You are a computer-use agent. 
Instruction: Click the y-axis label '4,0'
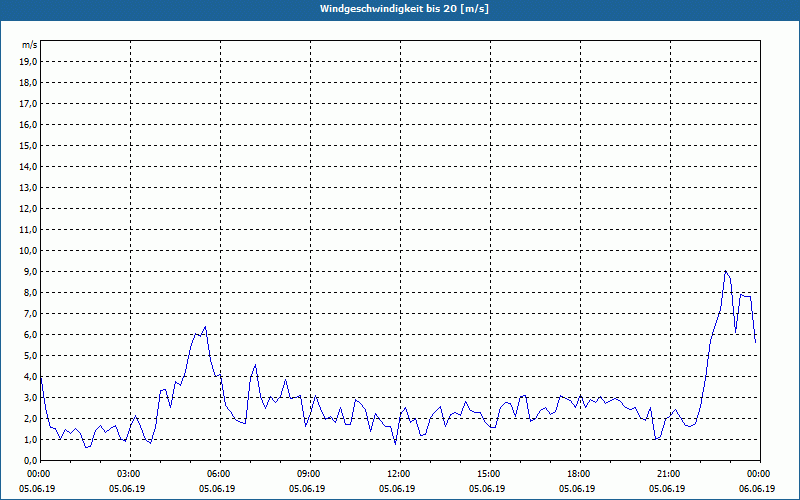tap(30, 377)
